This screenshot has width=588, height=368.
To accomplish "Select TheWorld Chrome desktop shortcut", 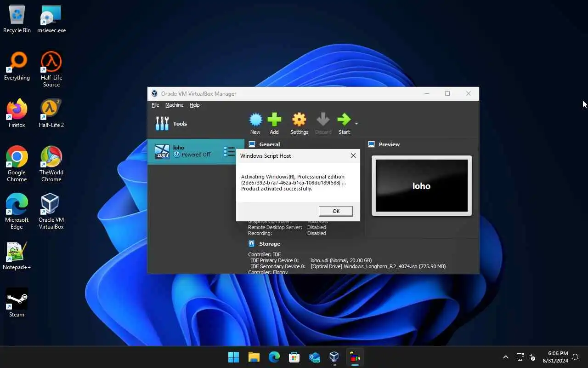I will [51, 164].
